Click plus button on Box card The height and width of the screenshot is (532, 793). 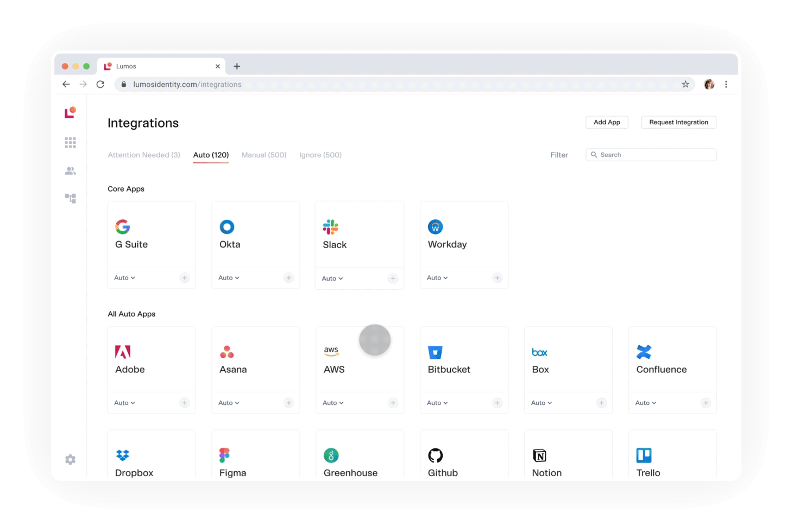601,403
